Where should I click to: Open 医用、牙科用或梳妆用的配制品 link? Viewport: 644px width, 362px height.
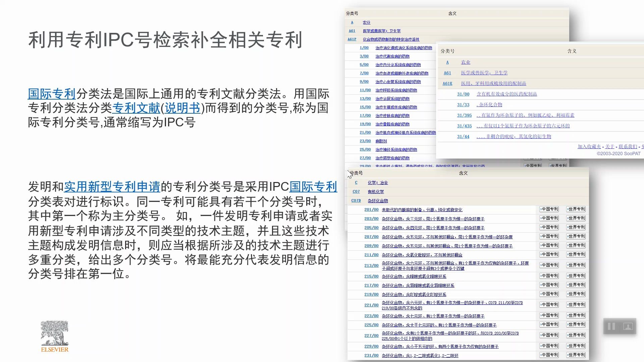(x=493, y=83)
